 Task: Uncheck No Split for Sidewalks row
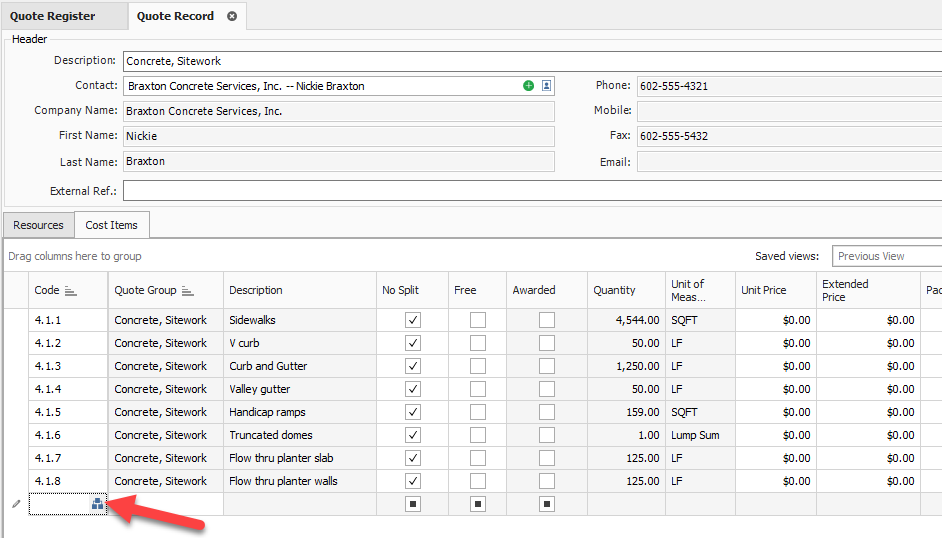[x=413, y=320]
